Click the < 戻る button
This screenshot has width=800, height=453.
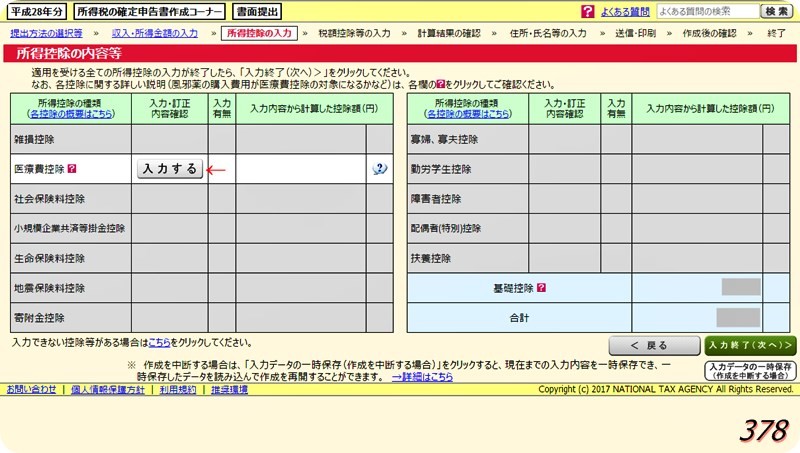click(x=655, y=345)
